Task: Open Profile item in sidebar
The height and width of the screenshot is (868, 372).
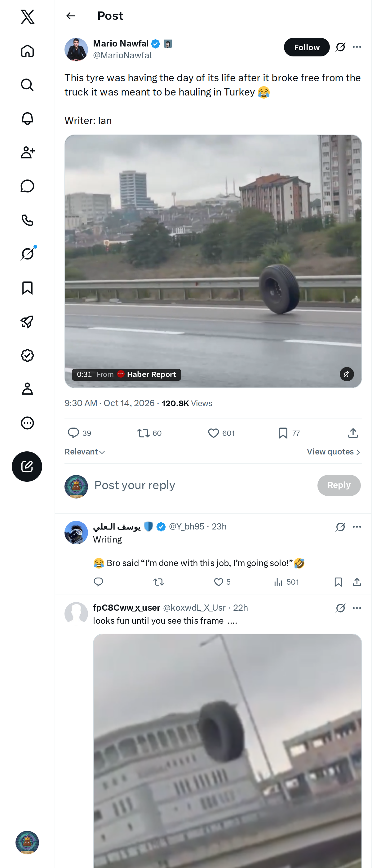Action: 27,389
